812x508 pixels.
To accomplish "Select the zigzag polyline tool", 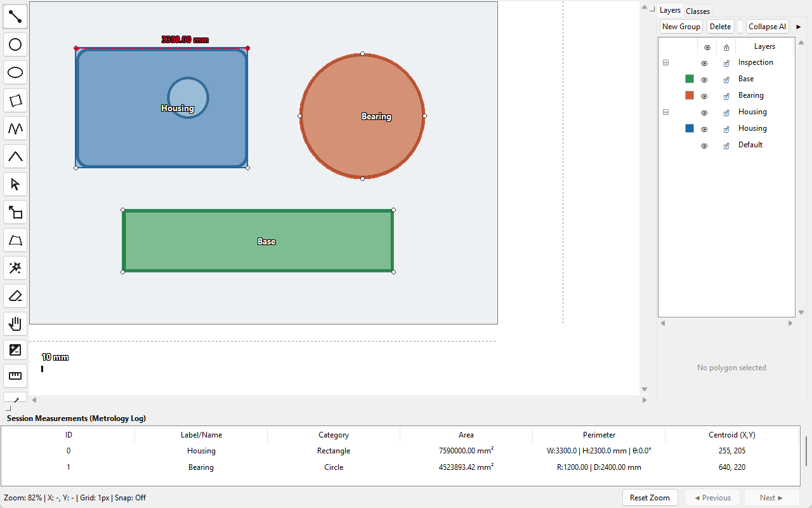I will pos(15,128).
